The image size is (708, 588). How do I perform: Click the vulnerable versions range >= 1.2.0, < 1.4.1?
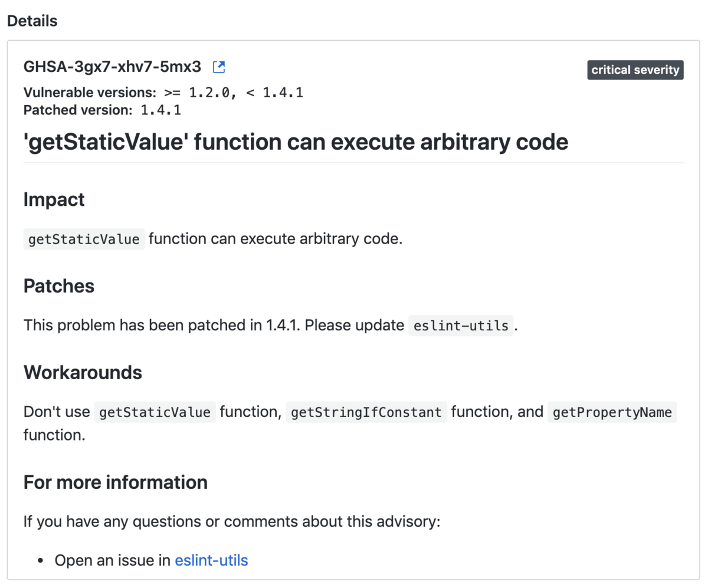pyautogui.click(x=234, y=93)
